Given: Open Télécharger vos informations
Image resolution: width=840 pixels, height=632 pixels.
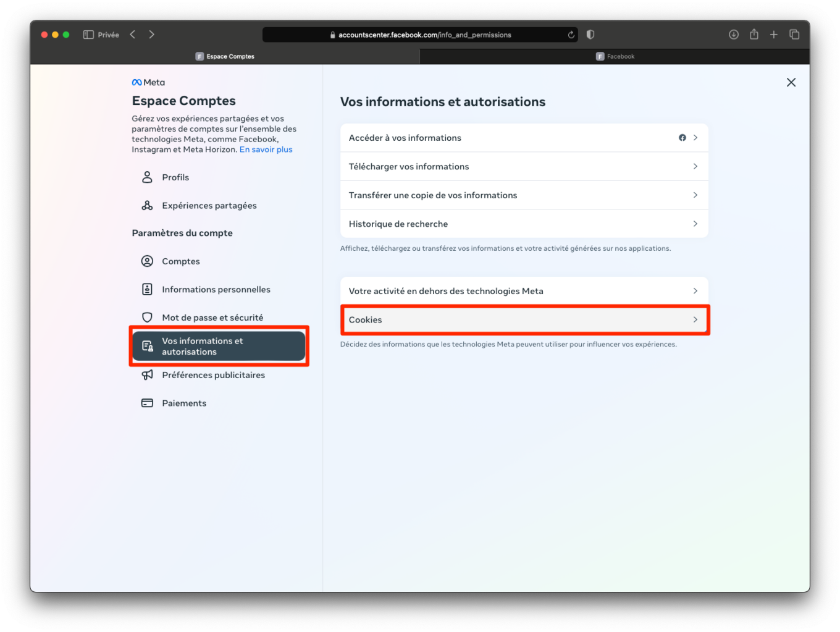Looking at the screenshot, I should coord(524,166).
